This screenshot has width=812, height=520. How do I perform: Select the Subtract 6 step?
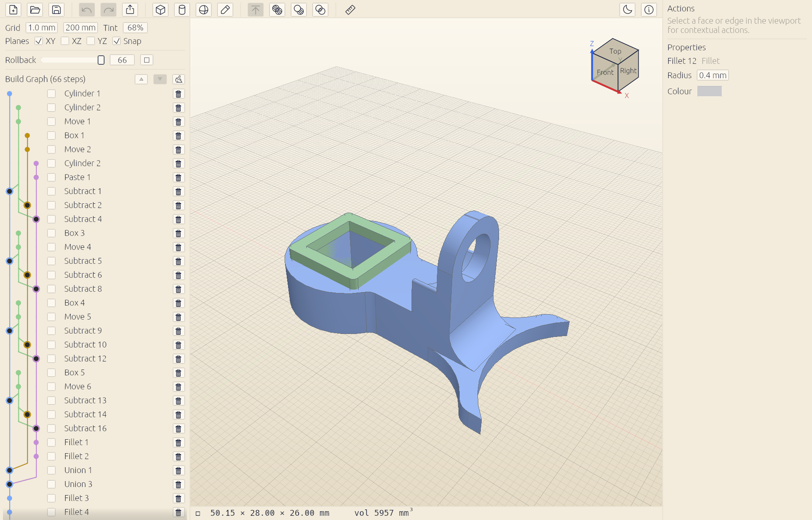(x=83, y=275)
